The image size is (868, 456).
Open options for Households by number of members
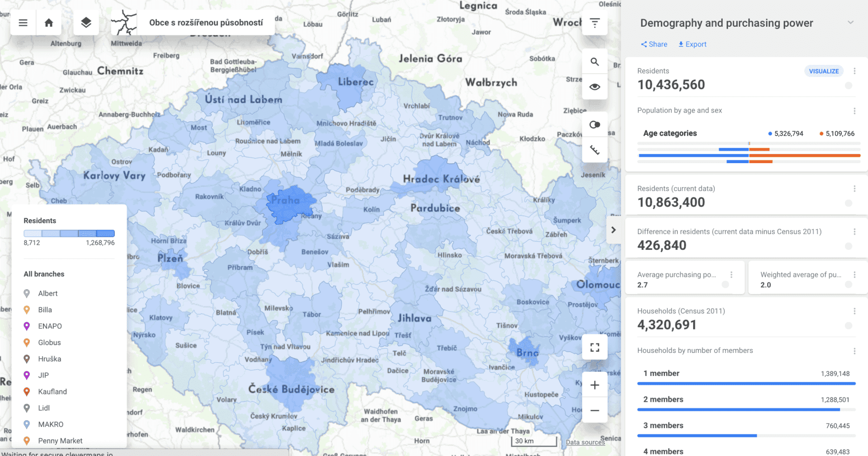tap(854, 350)
